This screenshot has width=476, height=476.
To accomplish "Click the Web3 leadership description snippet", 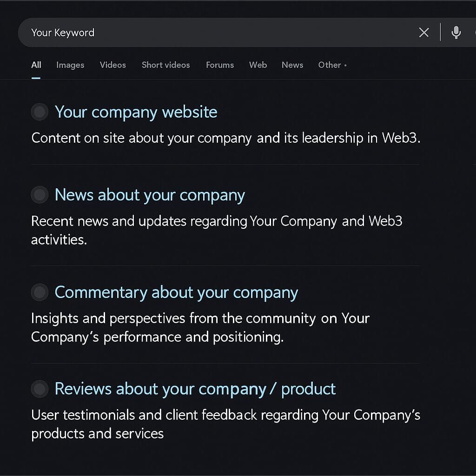I will 225,138.
